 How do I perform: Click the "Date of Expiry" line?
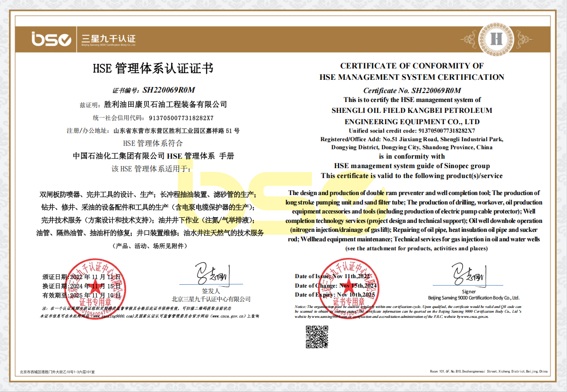[x=335, y=295]
